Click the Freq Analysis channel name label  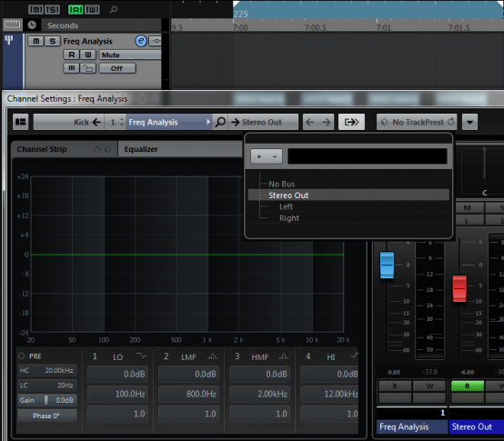coord(412,426)
